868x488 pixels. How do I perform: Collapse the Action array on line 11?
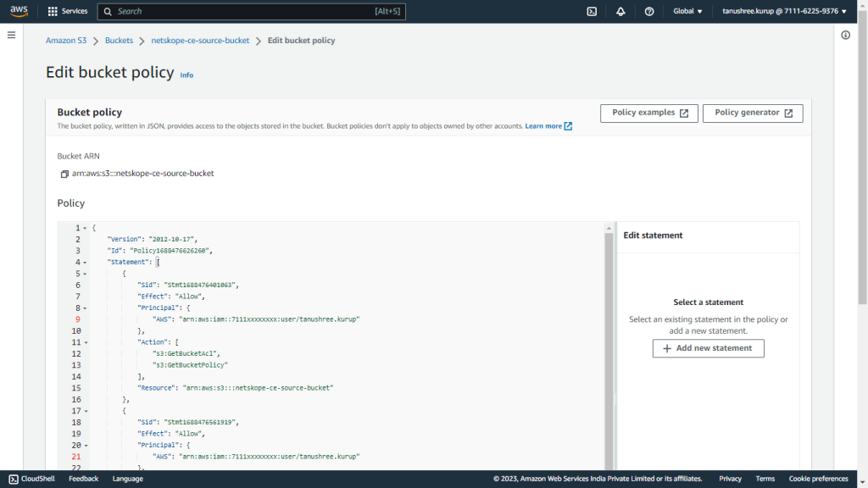86,342
